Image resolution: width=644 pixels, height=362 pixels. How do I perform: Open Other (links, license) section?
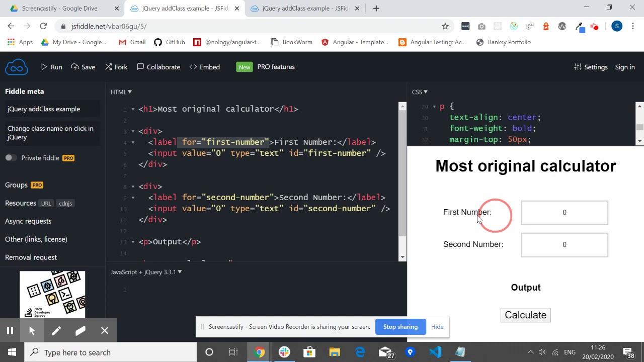point(36,239)
